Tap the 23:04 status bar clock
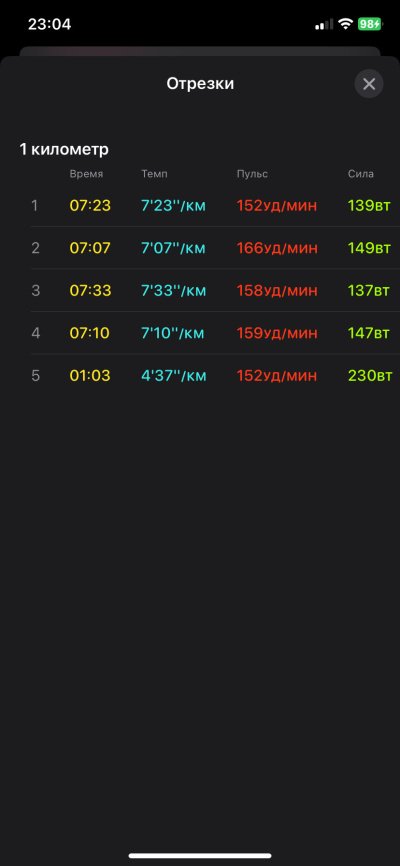The height and width of the screenshot is (866, 400). (x=50, y=24)
